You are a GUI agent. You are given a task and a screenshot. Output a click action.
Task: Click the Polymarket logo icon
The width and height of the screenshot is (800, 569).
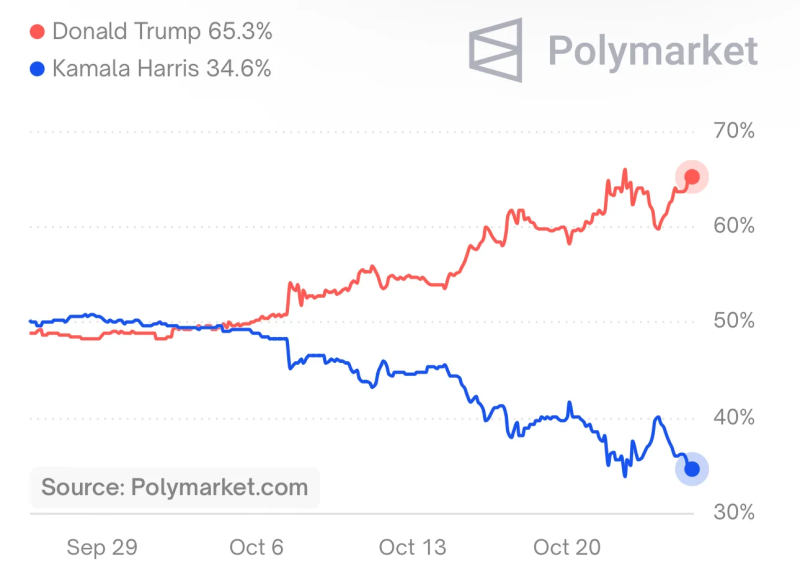(x=497, y=50)
